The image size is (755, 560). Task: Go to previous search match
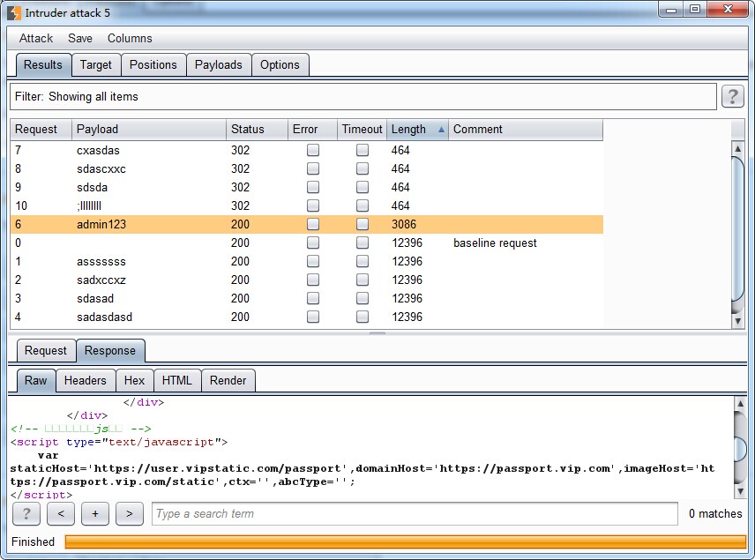point(61,514)
